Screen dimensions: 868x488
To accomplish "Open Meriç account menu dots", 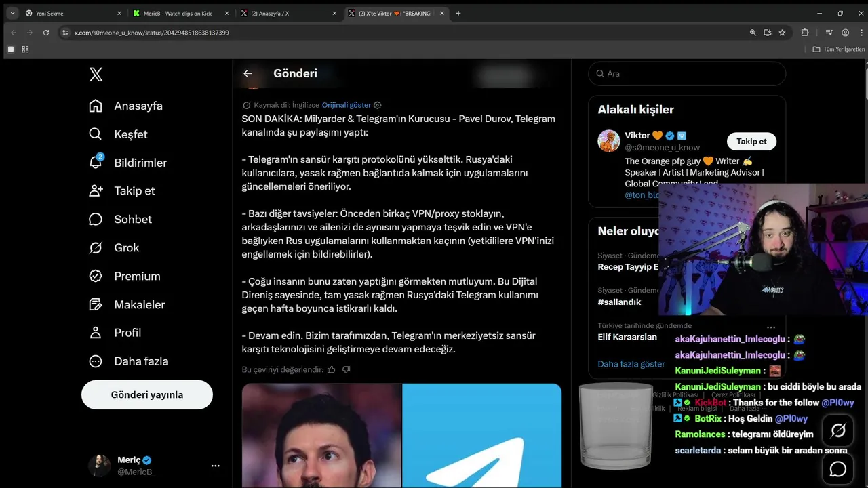I will tap(215, 466).
